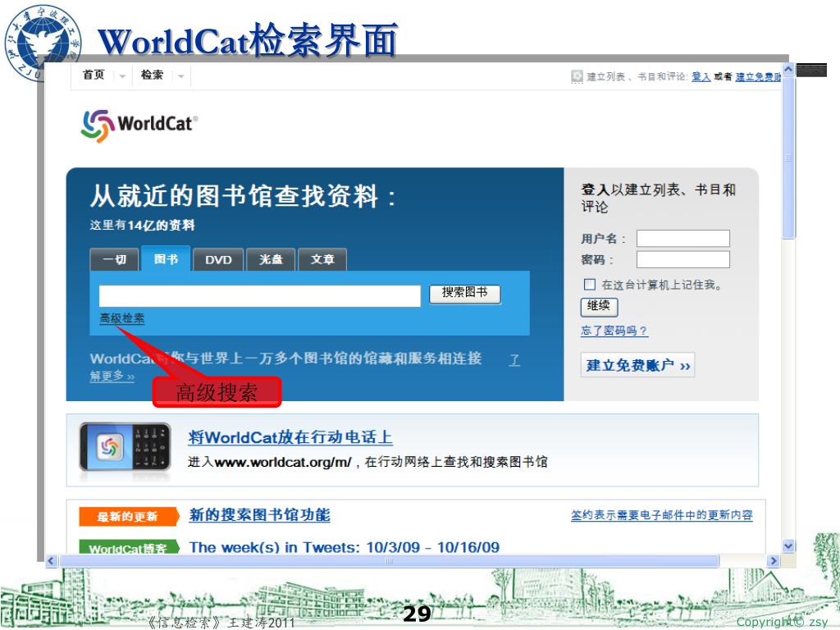Open the 检索 dropdown arrow
The height and width of the screenshot is (630, 840).
[x=181, y=76]
